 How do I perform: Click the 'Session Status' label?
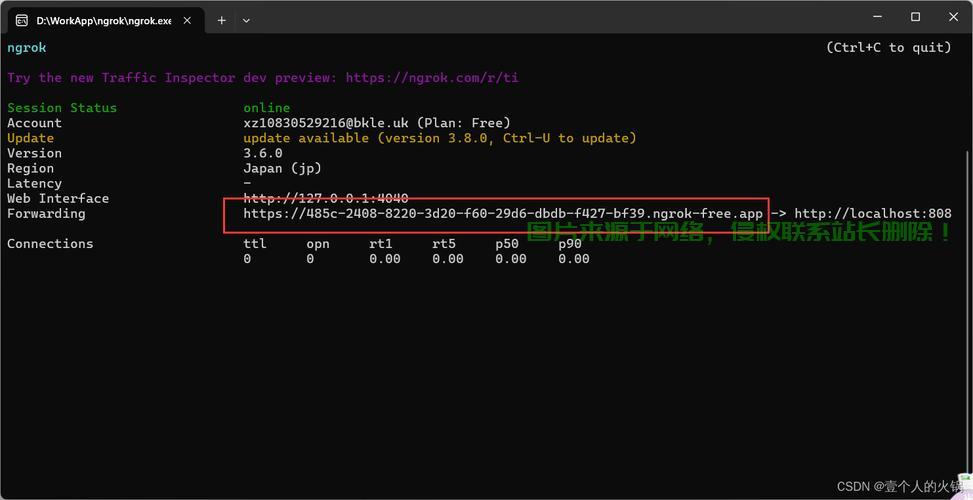click(62, 108)
